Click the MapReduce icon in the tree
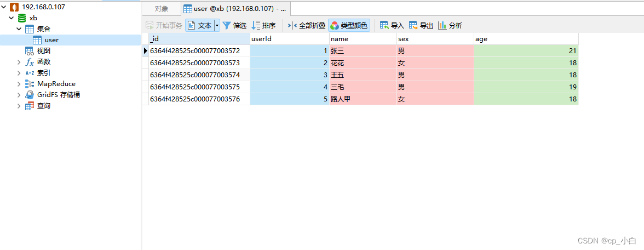This screenshot has height=250, width=644. [x=30, y=83]
